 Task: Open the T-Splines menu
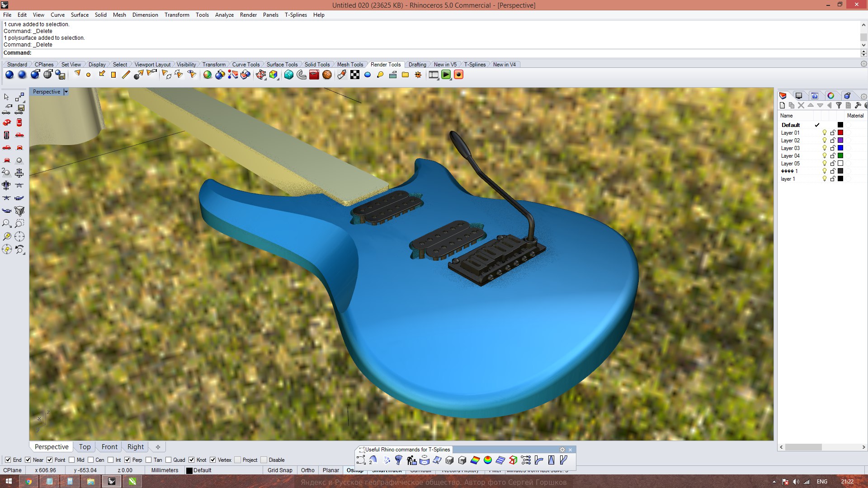[x=296, y=15]
